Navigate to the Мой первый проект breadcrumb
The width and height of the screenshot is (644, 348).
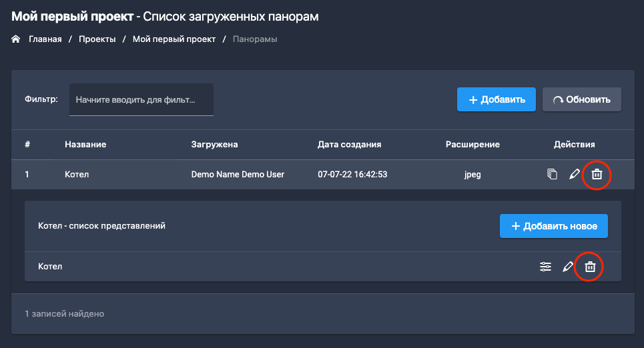coord(174,39)
